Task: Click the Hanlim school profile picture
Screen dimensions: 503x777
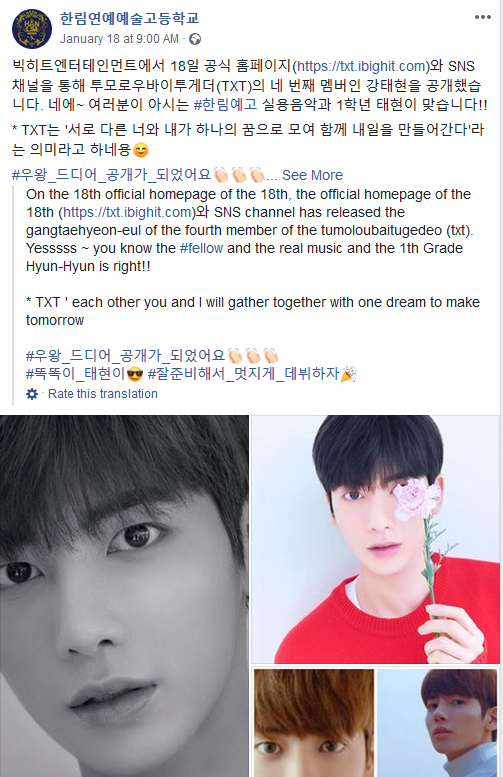Action: point(31,29)
